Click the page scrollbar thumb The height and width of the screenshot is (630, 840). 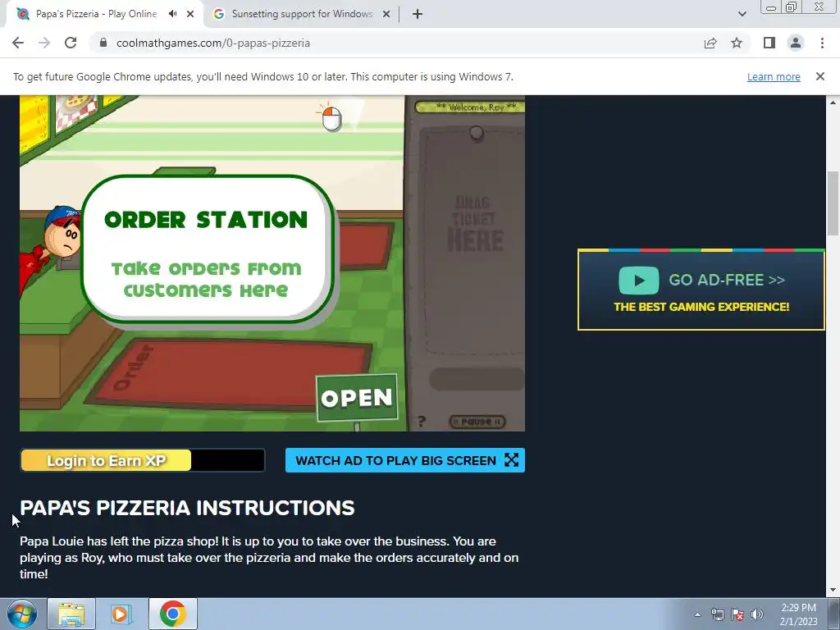pos(833,203)
